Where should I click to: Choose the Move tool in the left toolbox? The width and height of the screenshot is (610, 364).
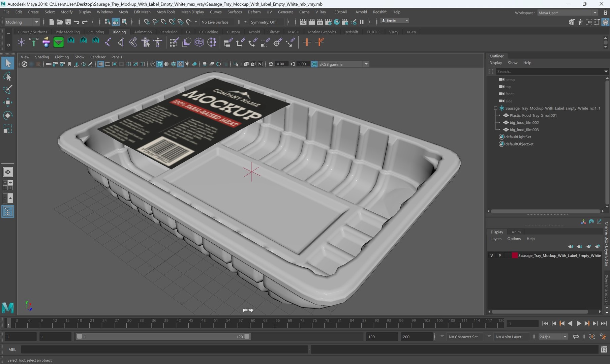pos(7,102)
